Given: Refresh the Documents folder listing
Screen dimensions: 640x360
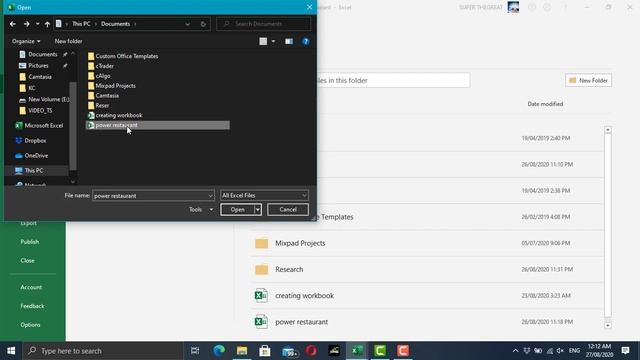Looking at the screenshot, I should [203, 24].
